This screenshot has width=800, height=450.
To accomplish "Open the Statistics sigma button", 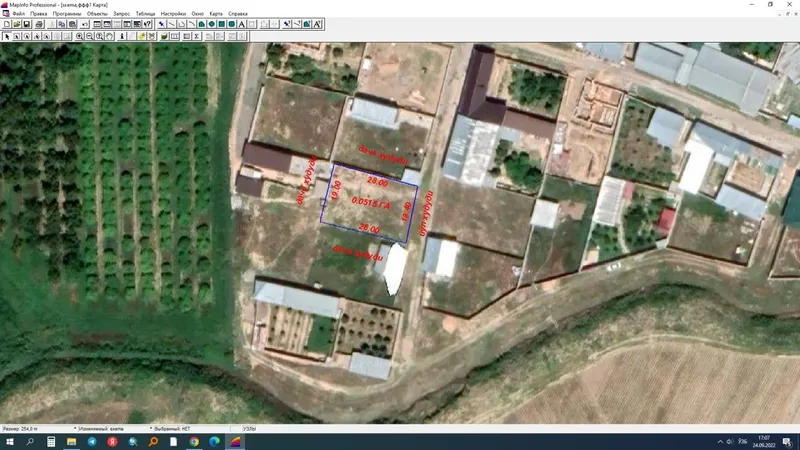I will tap(196, 36).
